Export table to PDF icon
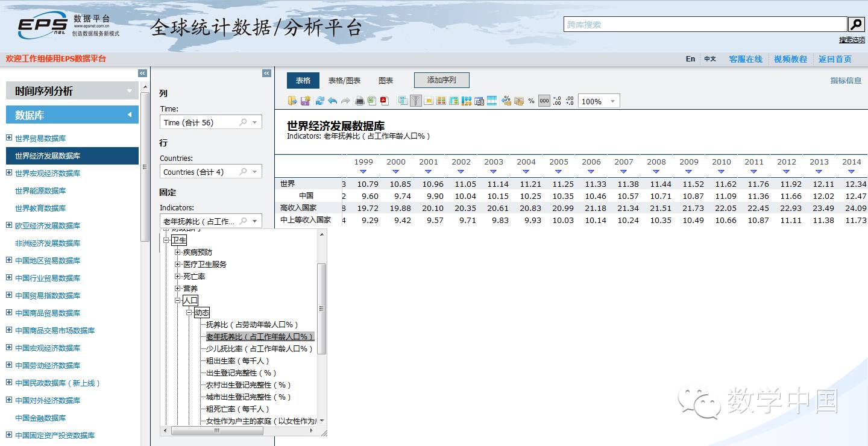The width and height of the screenshot is (868, 446). click(x=384, y=101)
